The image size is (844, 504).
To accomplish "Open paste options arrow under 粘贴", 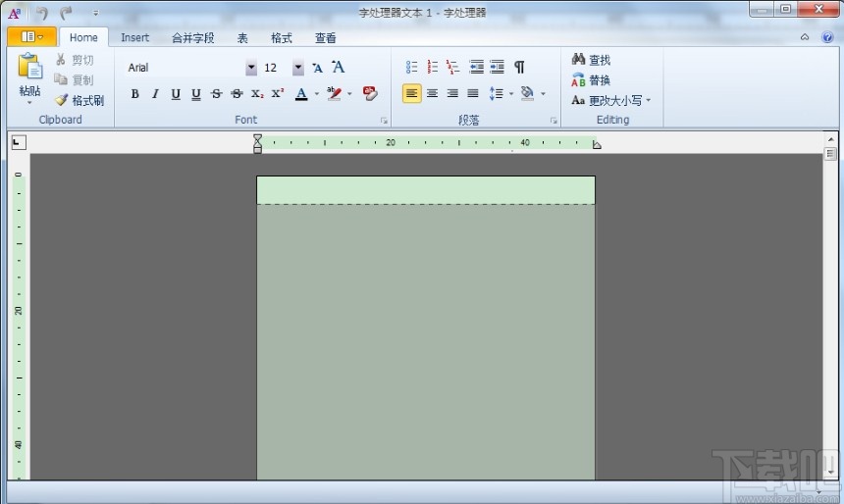I will [30, 102].
